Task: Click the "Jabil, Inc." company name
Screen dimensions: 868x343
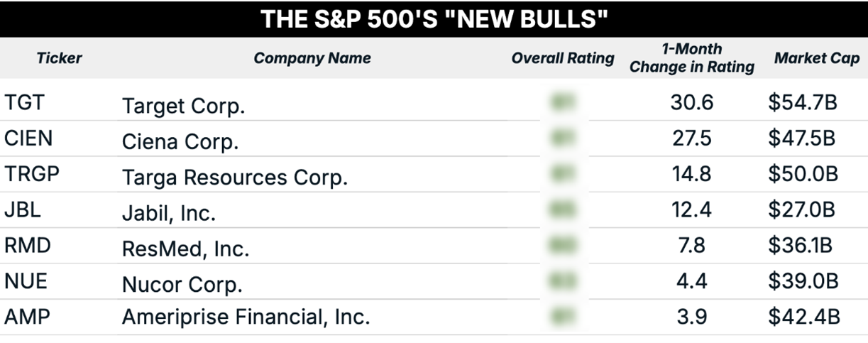Action: click(169, 212)
